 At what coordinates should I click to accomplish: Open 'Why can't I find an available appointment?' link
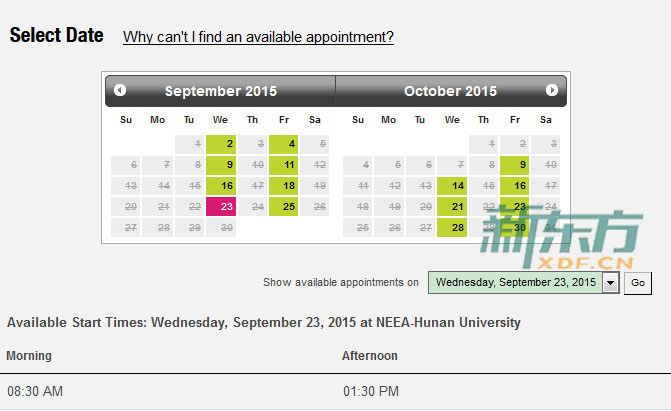pyautogui.click(x=258, y=37)
